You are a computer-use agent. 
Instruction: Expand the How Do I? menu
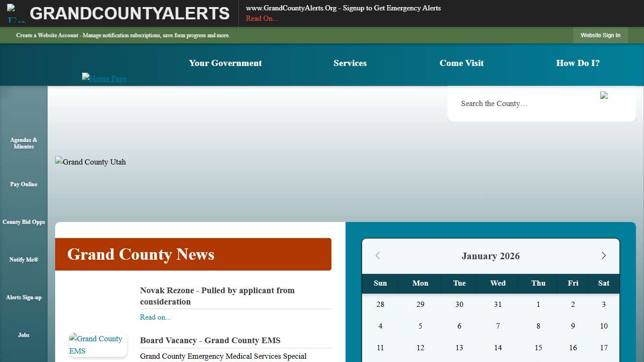coord(578,63)
